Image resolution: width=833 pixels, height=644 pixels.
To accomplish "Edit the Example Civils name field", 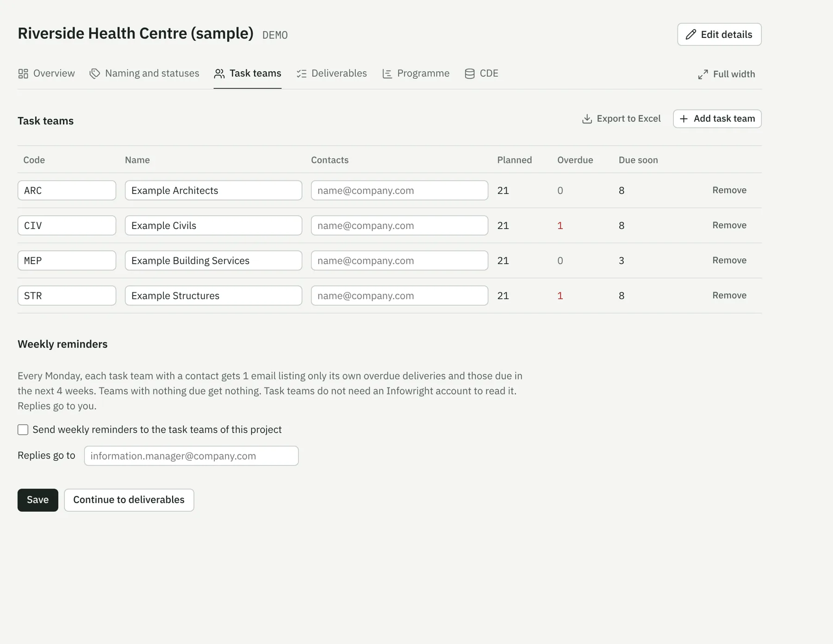I will point(213,226).
